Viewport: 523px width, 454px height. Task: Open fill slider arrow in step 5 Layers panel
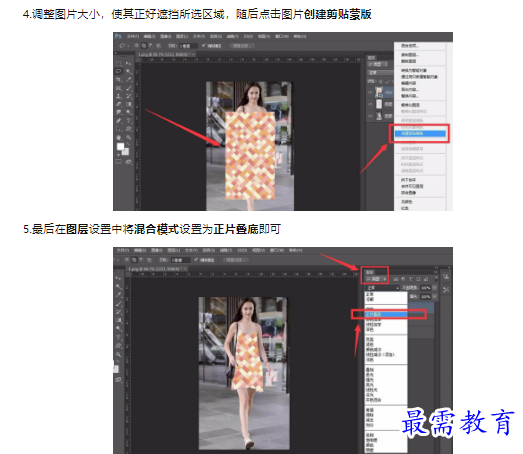(435, 297)
